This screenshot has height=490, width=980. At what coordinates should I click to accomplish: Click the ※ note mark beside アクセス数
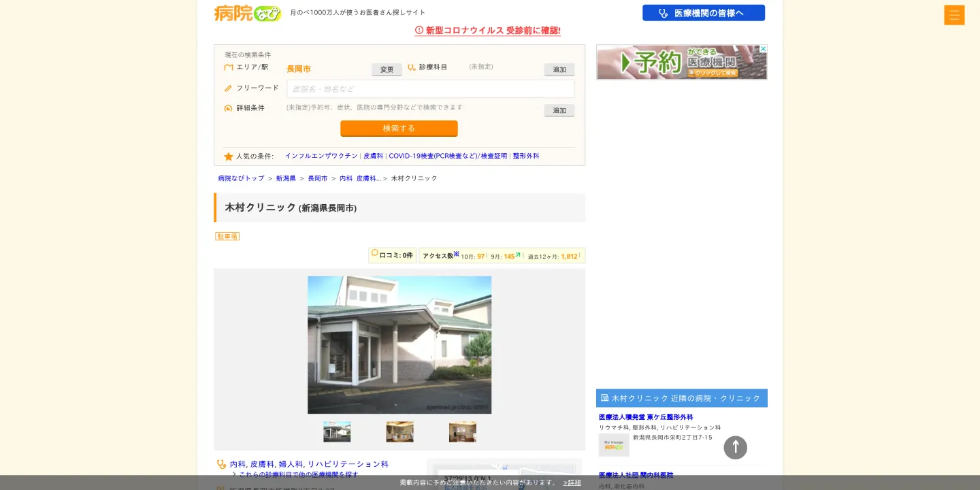pos(457,254)
